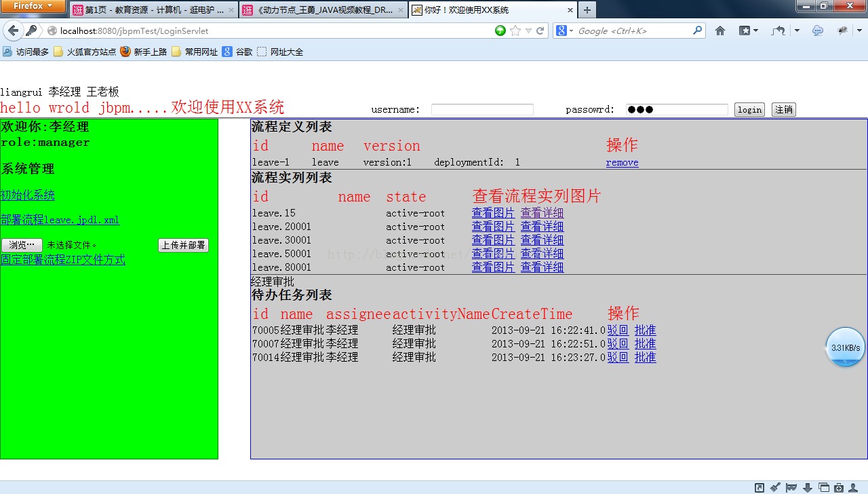868x494 pixels.
Task: Click the globe site identity icon
Action: [x=52, y=31]
